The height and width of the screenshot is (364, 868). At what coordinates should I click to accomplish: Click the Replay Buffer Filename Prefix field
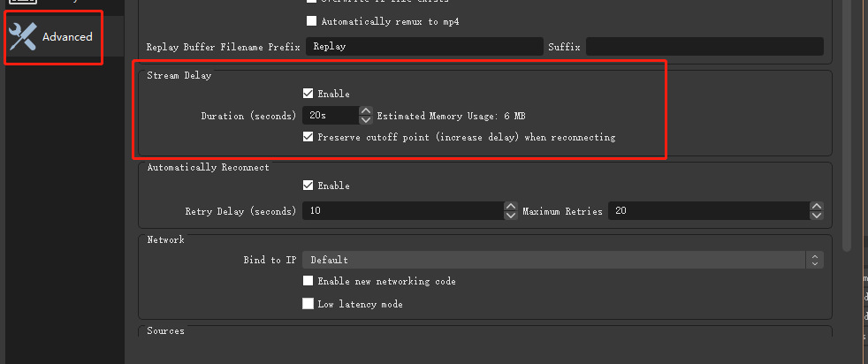pos(423,47)
